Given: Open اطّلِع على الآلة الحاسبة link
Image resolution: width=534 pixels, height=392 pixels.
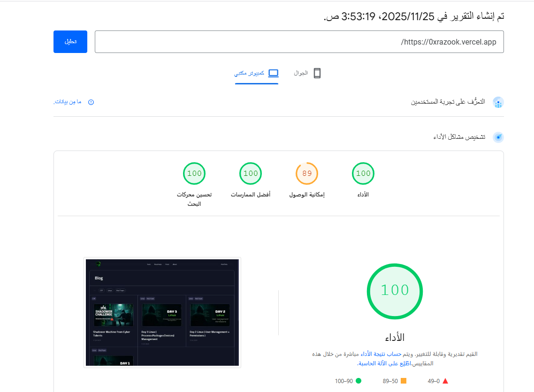Looking at the screenshot, I should click(x=384, y=363).
